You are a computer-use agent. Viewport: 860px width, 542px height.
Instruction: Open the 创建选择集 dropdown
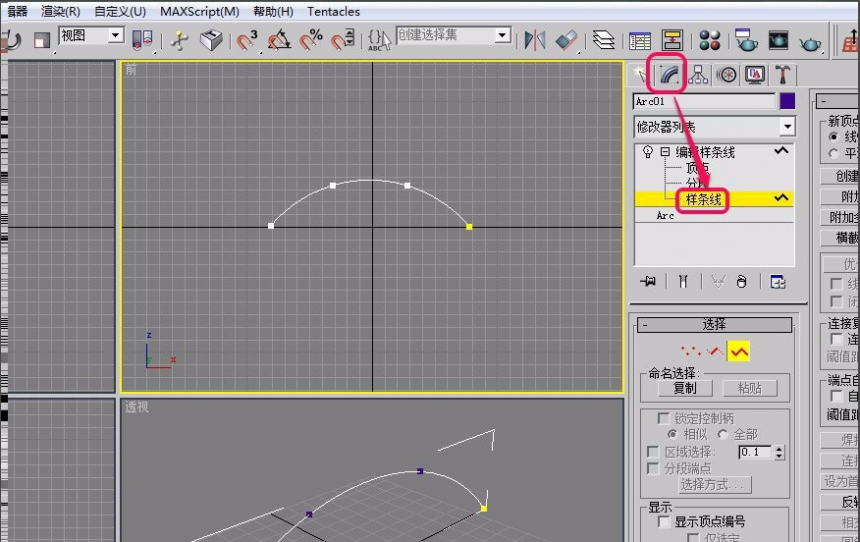[454, 35]
